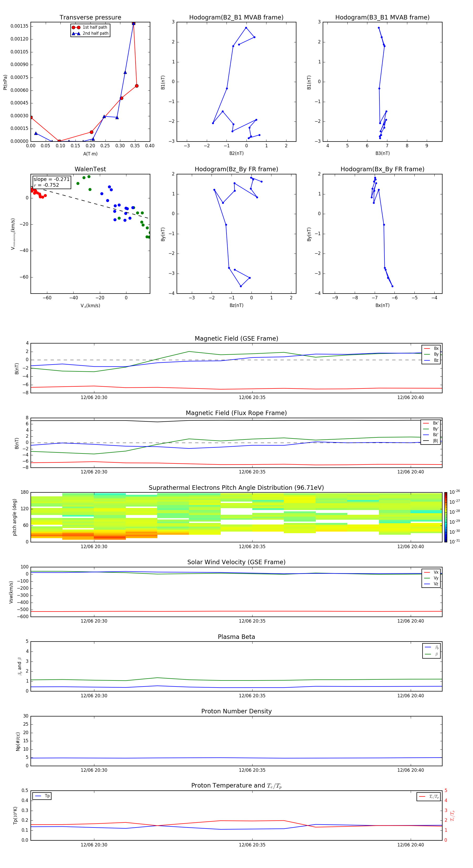Select 'Vy' in velocity legend
The width and height of the screenshot is (473, 868).
pyautogui.click(x=431, y=578)
